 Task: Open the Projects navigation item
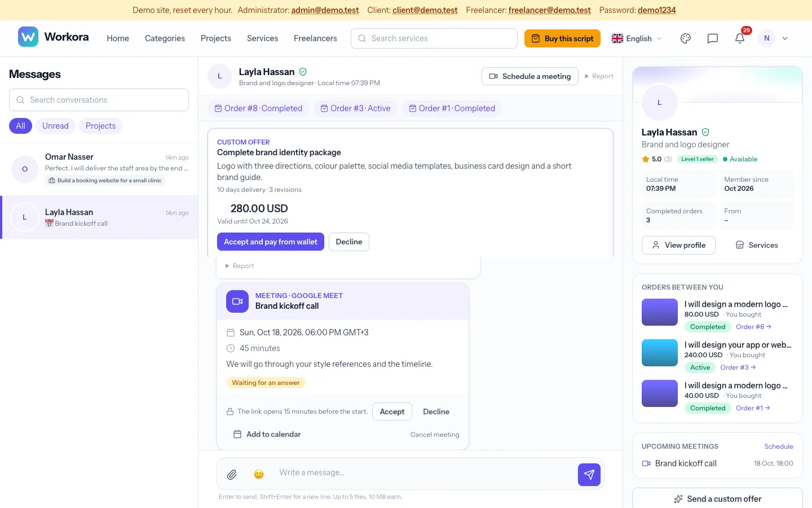click(216, 38)
